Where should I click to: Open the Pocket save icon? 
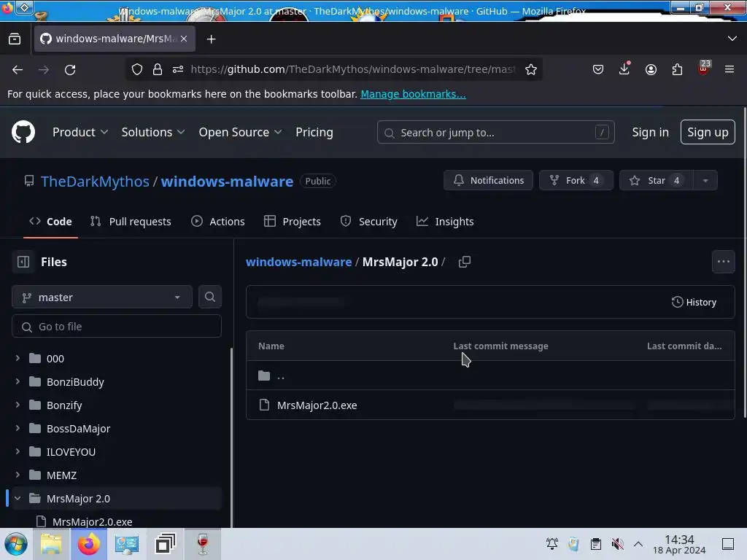pos(598,69)
